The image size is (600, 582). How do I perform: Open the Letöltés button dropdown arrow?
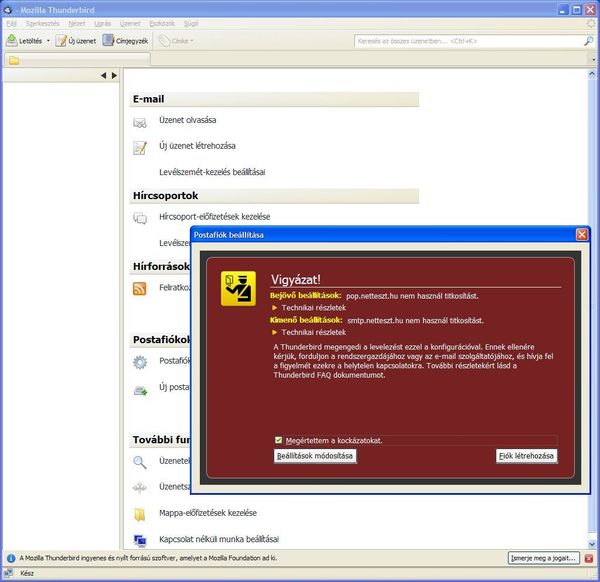point(48,41)
